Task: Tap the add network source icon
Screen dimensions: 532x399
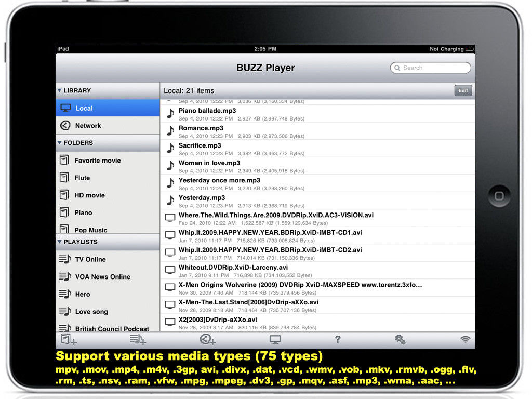Action: 208,339
